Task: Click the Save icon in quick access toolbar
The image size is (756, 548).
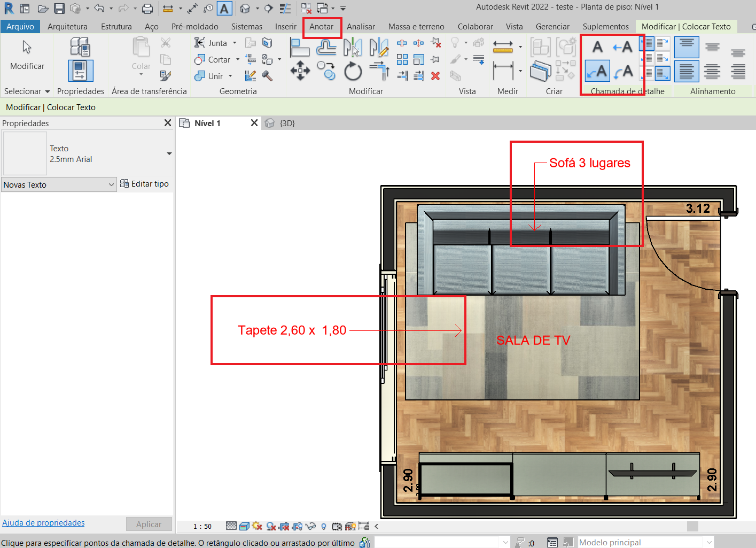Action: pos(59,9)
